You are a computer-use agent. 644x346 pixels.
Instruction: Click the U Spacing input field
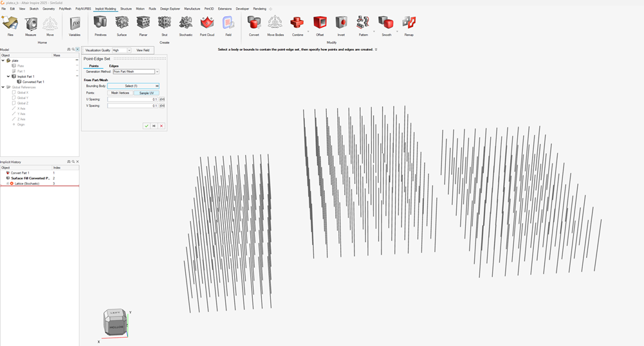133,100
